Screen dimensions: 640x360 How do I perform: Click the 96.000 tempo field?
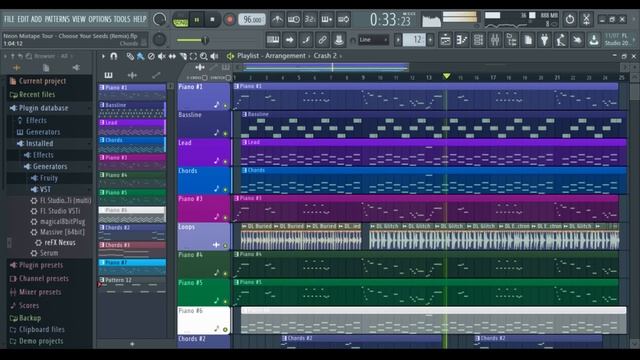tap(252, 20)
